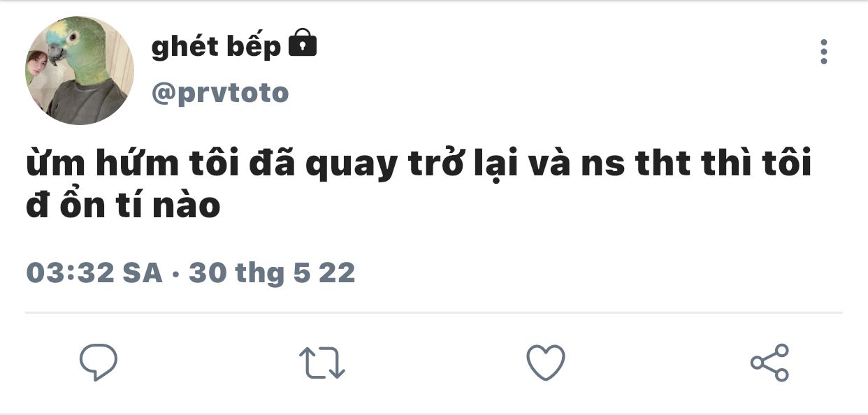
Task: Retweet this post using the arrows icon
Action: pos(322,363)
